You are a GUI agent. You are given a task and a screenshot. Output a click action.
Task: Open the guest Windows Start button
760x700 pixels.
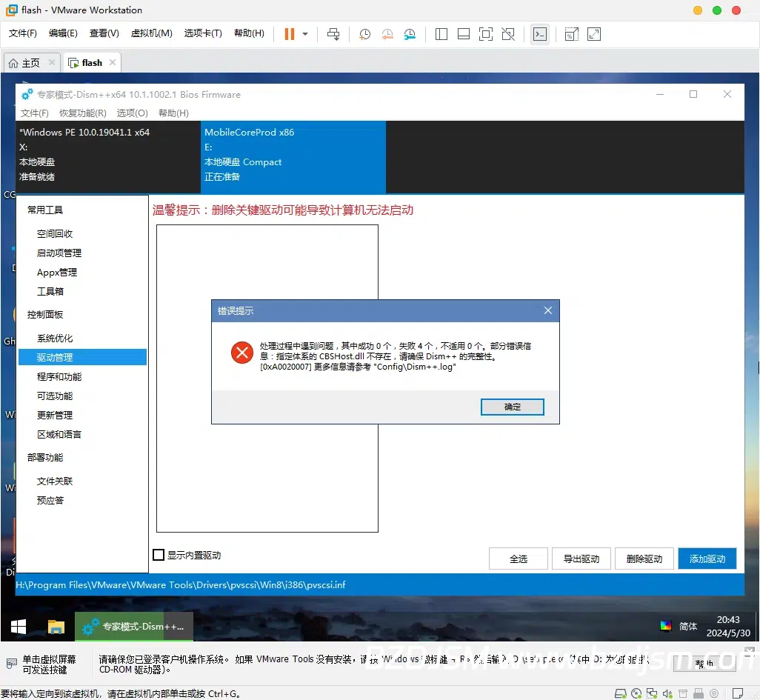click(x=19, y=627)
